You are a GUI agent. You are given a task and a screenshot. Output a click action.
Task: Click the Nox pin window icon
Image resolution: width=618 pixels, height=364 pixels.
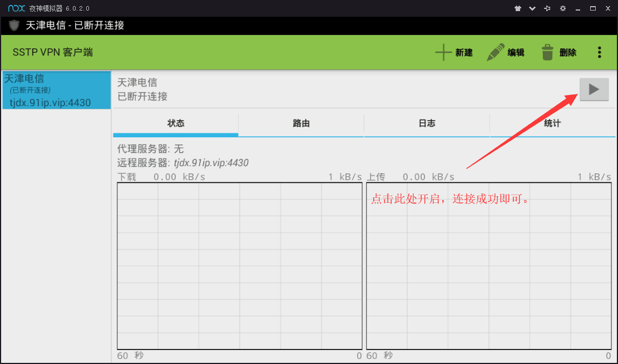point(547,8)
